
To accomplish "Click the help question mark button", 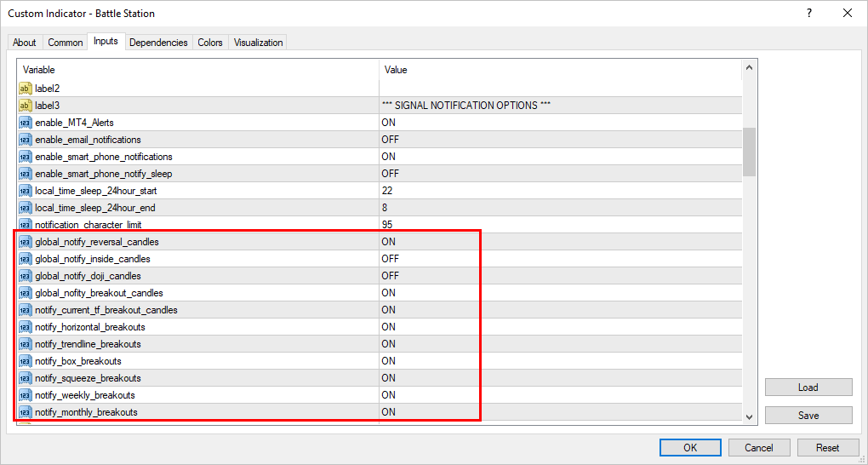I will (x=809, y=13).
